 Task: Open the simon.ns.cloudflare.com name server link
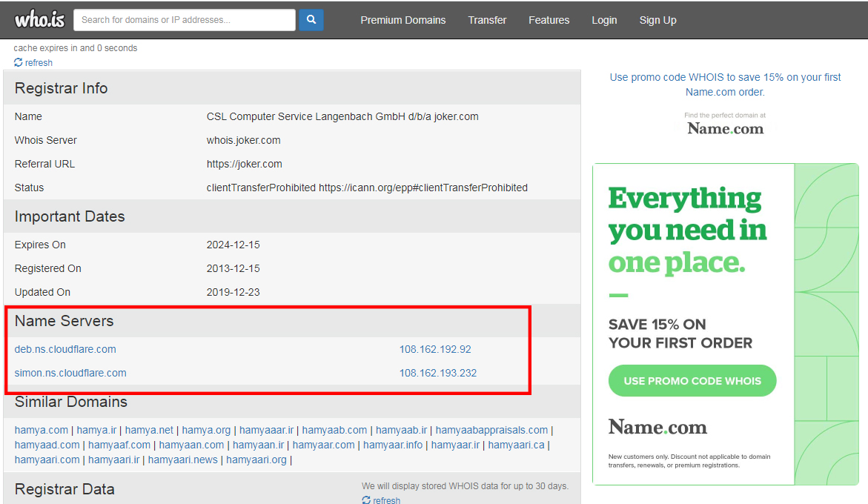(70, 373)
